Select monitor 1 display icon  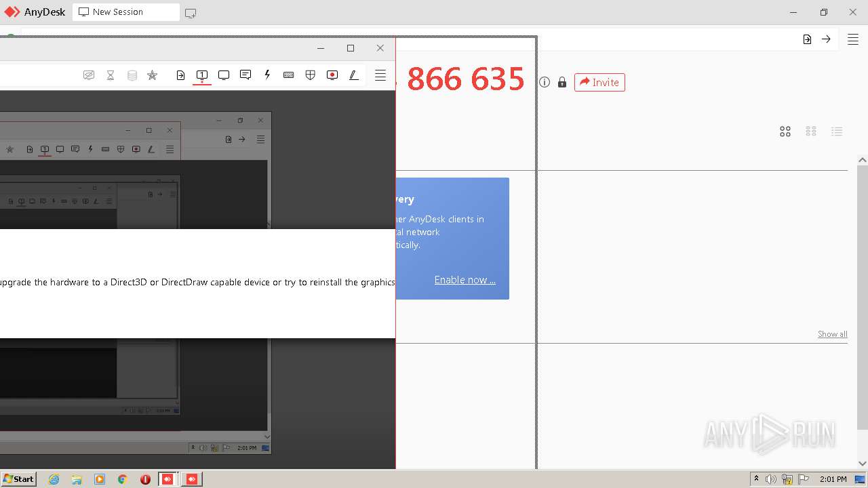tap(202, 75)
